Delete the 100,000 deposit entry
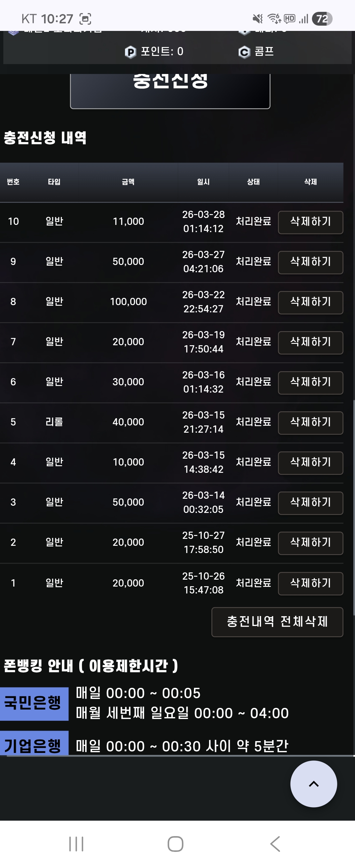 [310, 302]
